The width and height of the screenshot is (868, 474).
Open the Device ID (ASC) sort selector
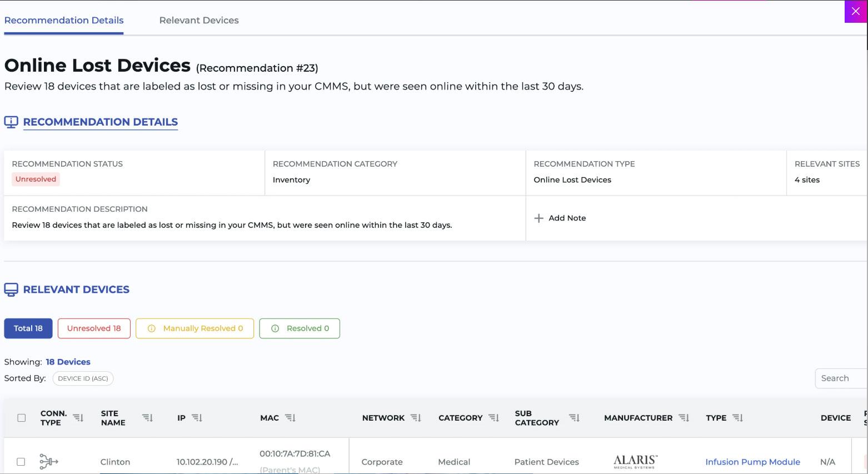tap(83, 378)
